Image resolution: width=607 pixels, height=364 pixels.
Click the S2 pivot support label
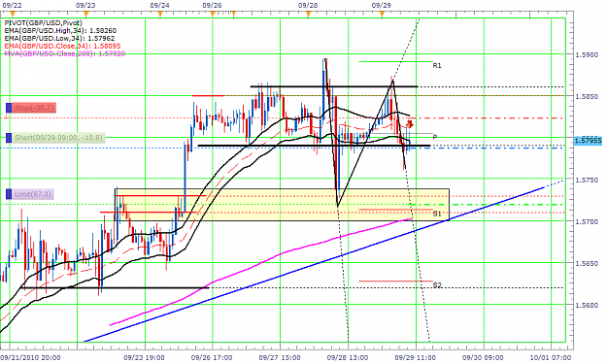pyautogui.click(x=437, y=285)
